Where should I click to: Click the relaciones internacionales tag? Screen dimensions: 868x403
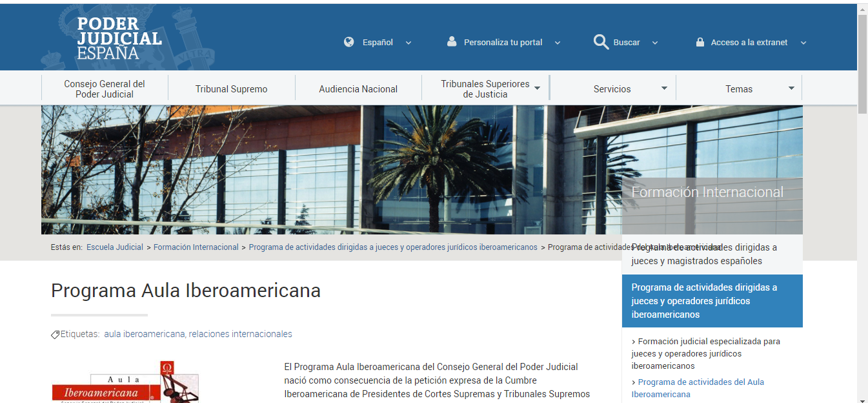pyautogui.click(x=241, y=334)
